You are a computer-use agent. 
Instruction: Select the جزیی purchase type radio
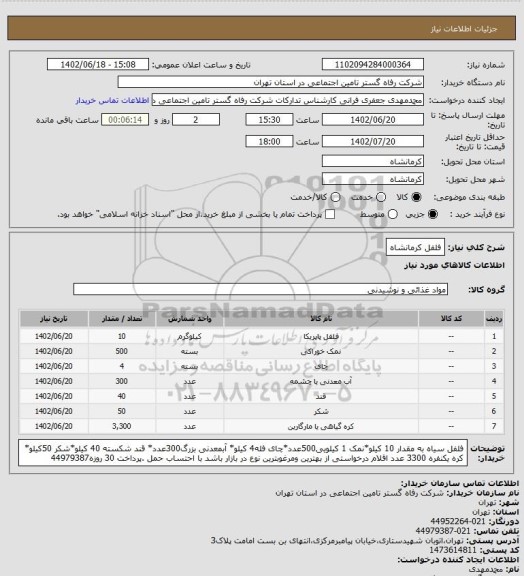(433, 215)
